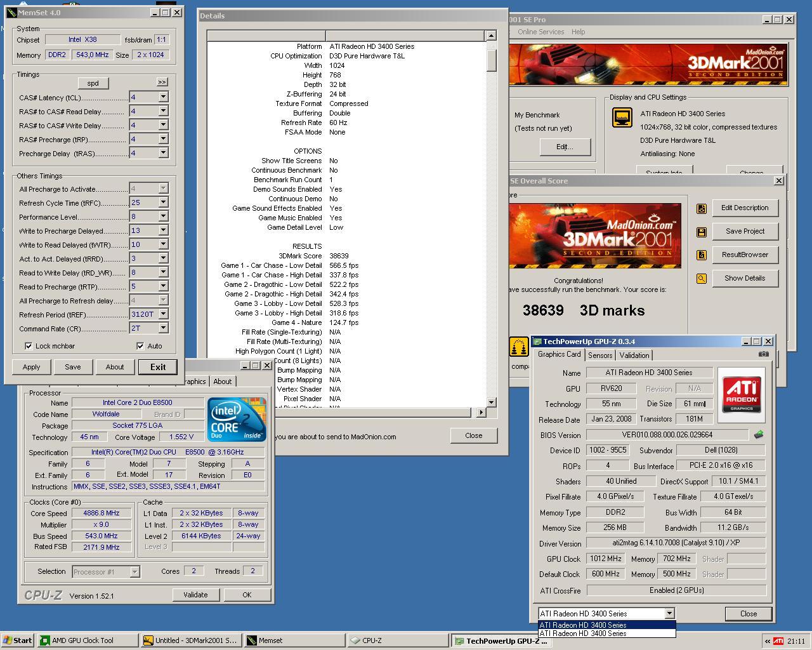
Task: Click the Save Project floppy icon
Action: (702, 232)
